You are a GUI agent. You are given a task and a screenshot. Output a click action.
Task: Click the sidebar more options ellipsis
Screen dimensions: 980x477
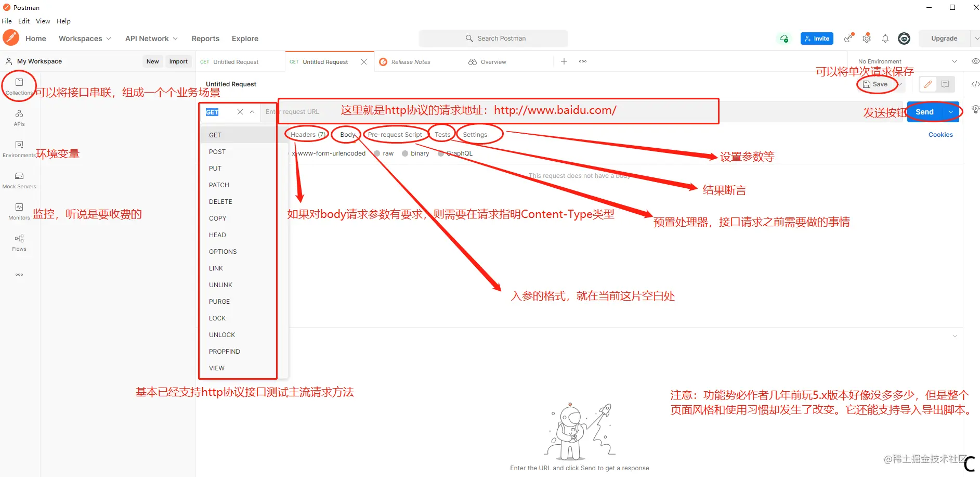19,275
